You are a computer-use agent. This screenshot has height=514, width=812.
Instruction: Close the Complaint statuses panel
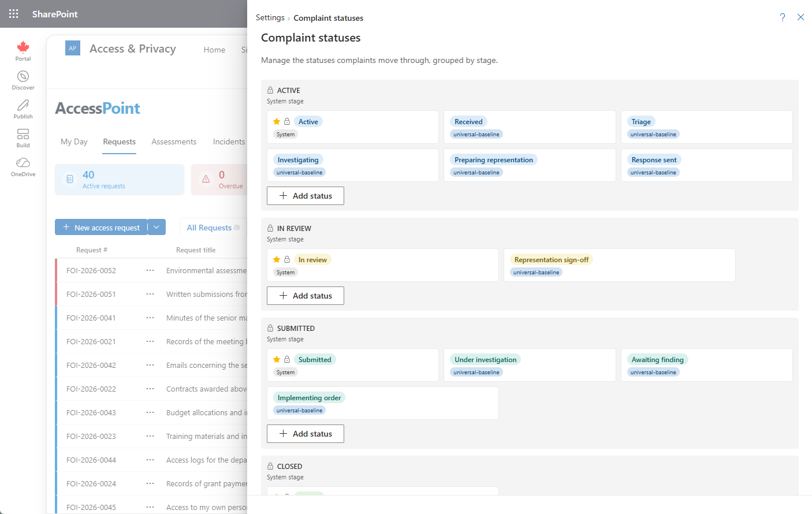[x=800, y=17]
